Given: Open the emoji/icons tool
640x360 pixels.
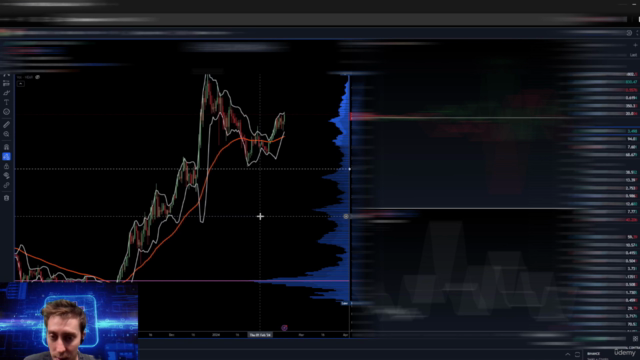Looking at the screenshot, I should click(x=6, y=112).
